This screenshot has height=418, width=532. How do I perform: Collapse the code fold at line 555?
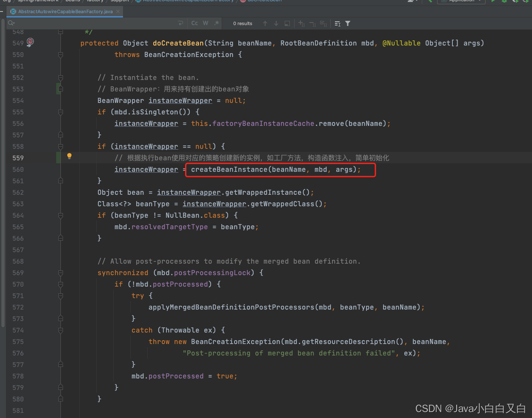click(x=60, y=112)
